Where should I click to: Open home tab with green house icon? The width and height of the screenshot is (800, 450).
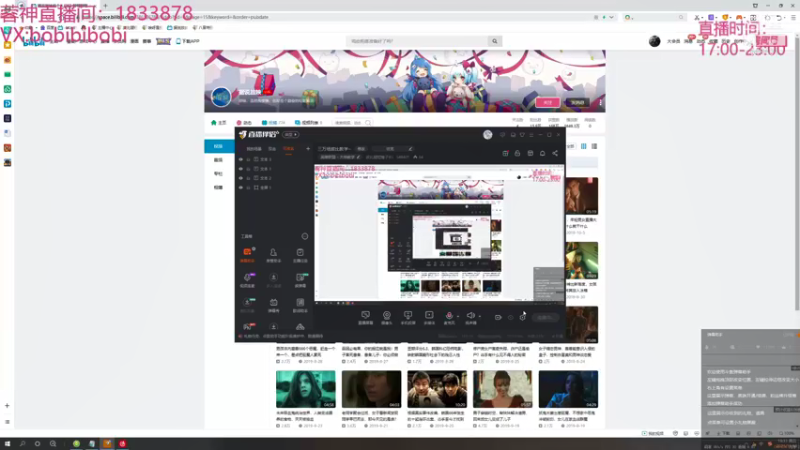point(218,123)
